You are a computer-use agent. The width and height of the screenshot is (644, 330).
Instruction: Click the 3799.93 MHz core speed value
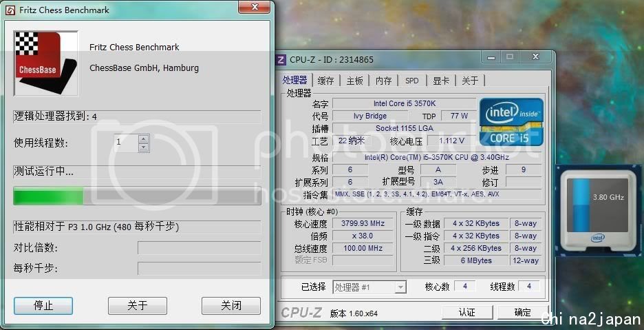(363, 223)
